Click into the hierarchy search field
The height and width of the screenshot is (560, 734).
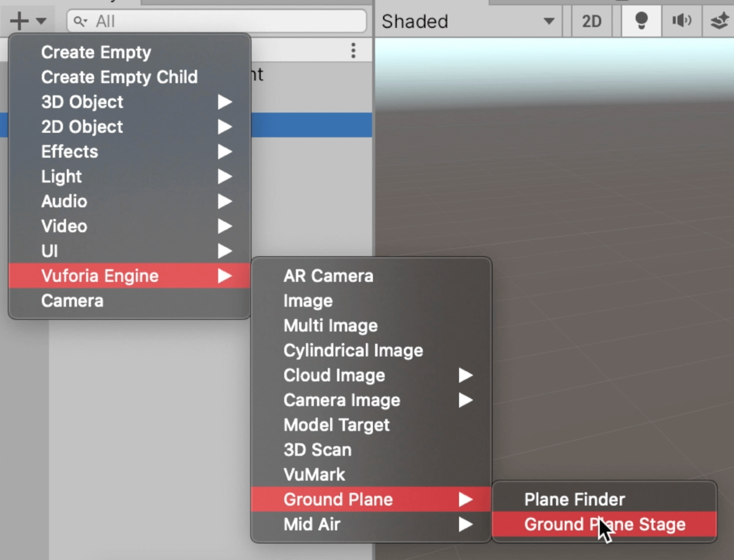click(225, 21)
